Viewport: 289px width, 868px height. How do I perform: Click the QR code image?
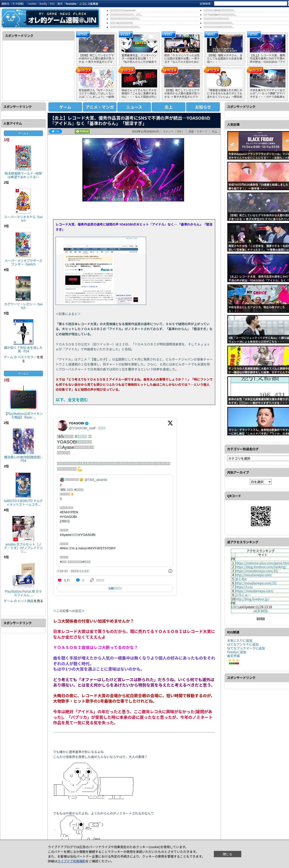click(x=261, y=516)
